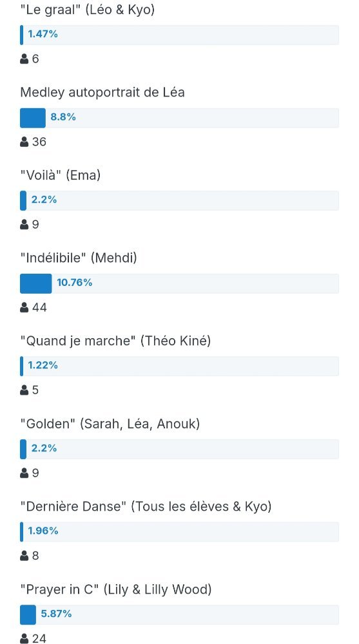Viewport: 359px width, 644px height.
Task: Click the "Golden" (Sarah, Léa, Anouk) title
Action: pos(110,424)
